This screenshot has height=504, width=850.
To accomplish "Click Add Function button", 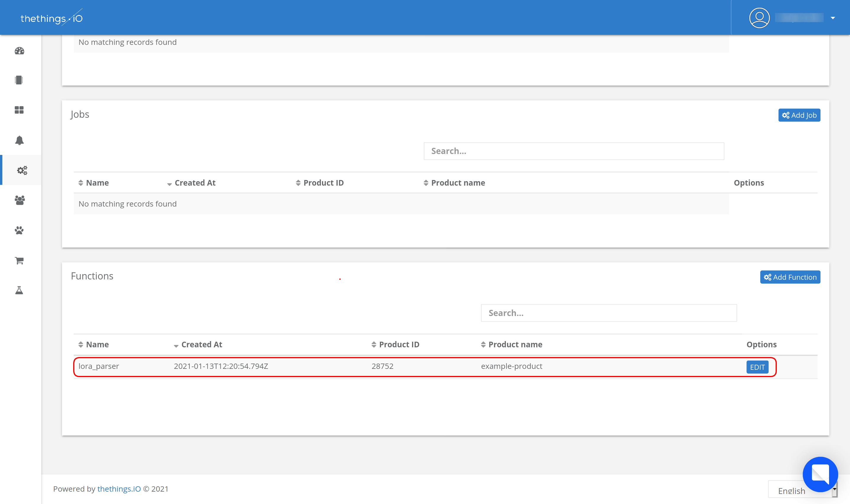I will click(790, 276).
